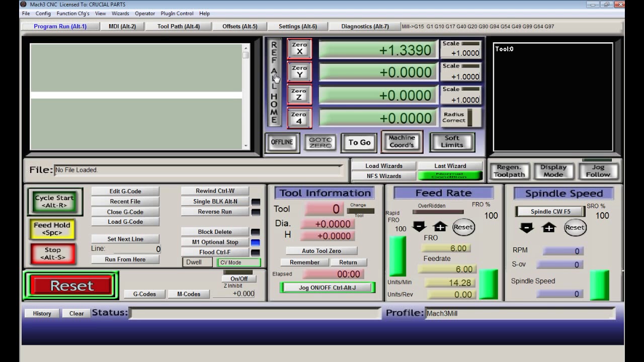Switch to the Offsets (Alt-5) tab

pyautogui.click(x=240, y=26)
